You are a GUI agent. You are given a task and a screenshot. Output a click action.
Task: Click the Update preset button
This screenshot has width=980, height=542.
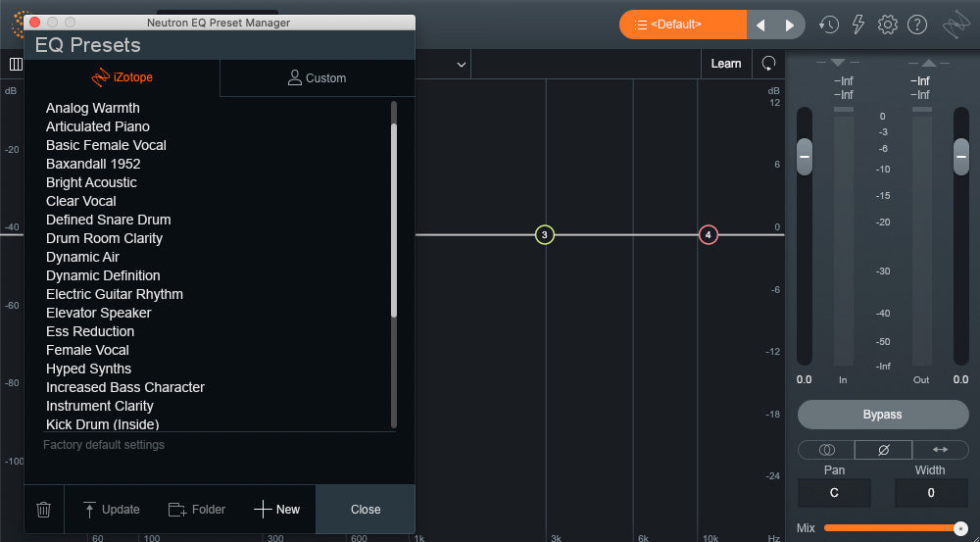111,510
